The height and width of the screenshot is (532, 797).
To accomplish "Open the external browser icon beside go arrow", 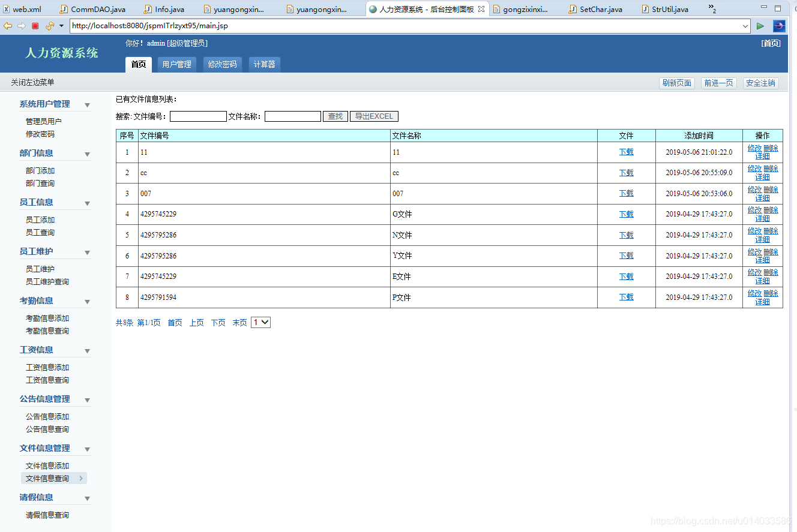I will click(779, 26).
